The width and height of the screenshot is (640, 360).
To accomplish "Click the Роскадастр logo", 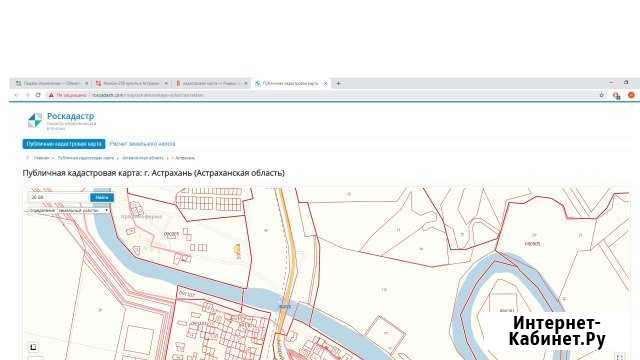I will (35, 120).
